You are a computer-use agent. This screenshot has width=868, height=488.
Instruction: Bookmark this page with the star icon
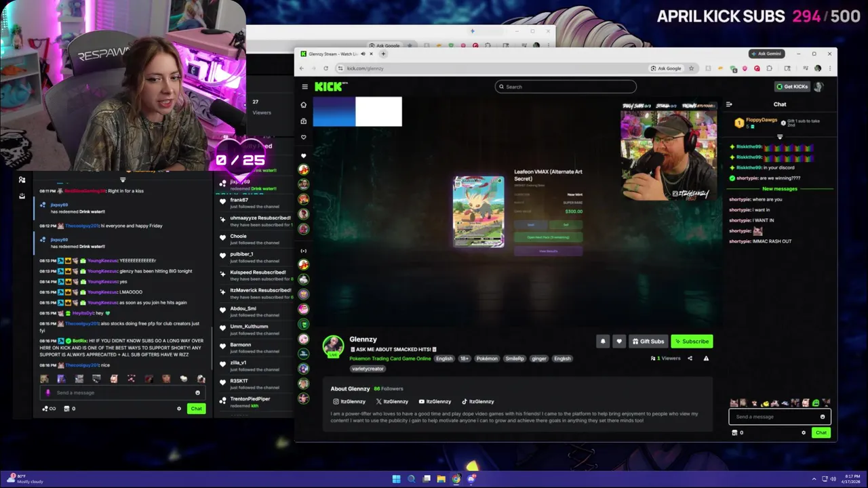click(691, 68)
